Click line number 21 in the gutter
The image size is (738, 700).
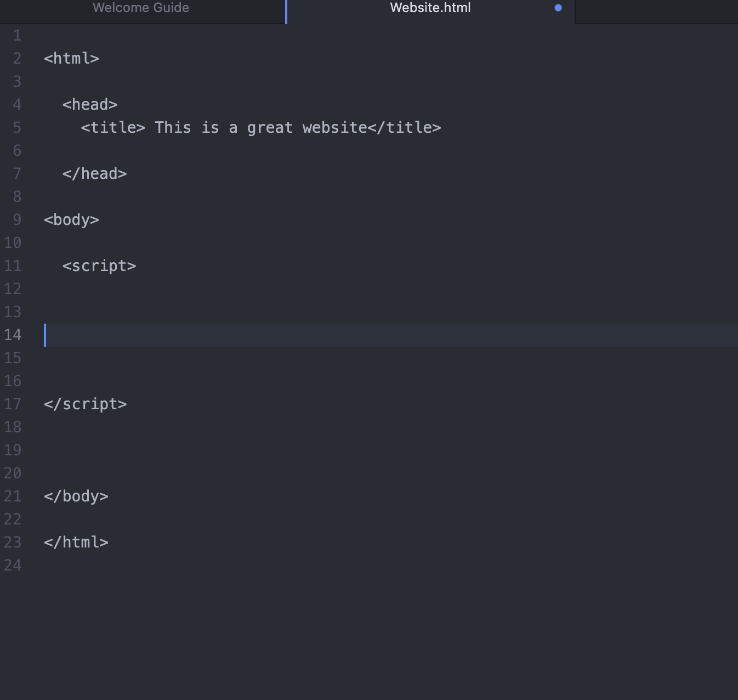pyautogui.click(x=13, y=496)
